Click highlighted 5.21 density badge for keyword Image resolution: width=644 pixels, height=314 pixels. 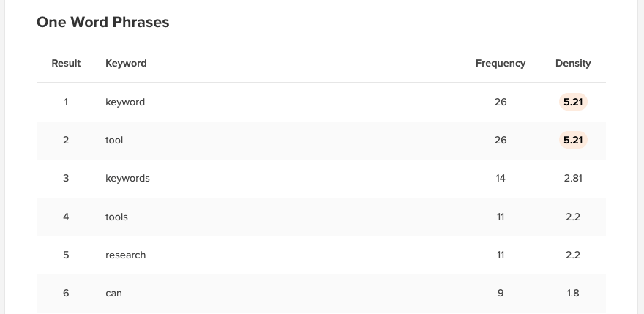pos(573,102)
